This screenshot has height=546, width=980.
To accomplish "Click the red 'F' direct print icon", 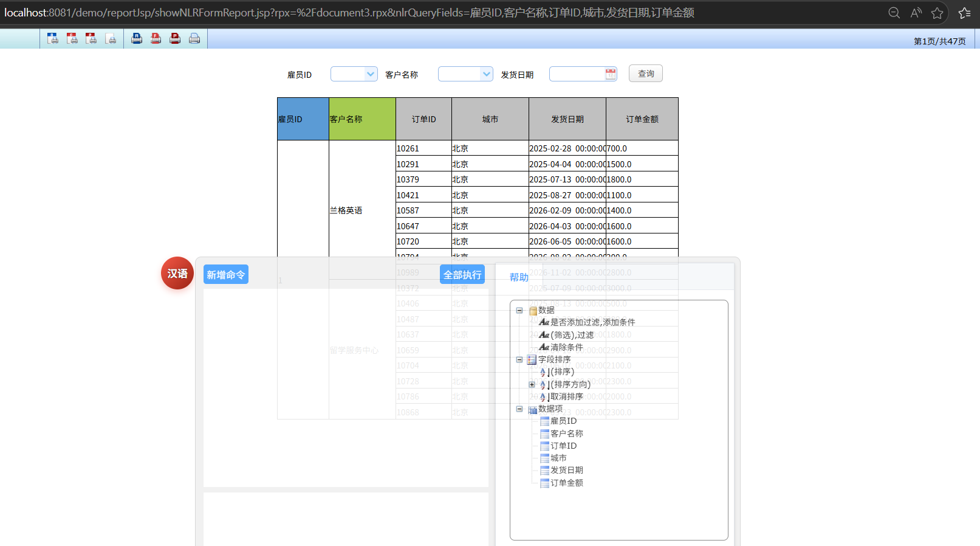I will [156, 39].
